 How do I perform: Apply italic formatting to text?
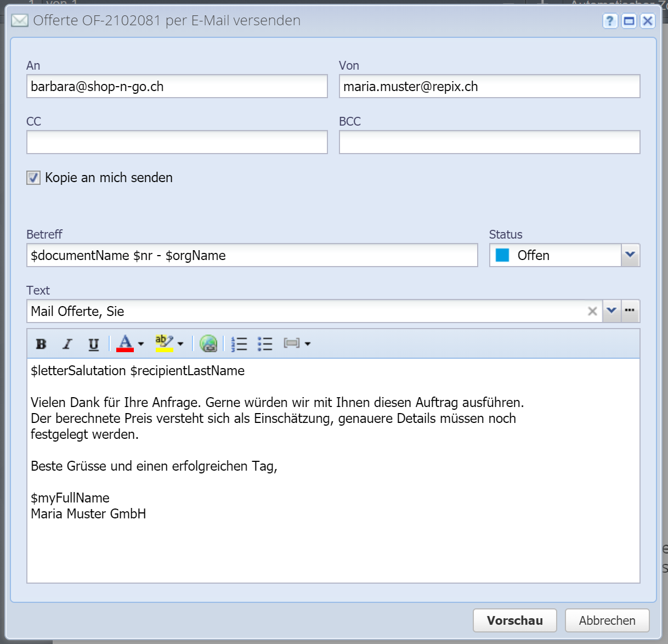point(67,344)
